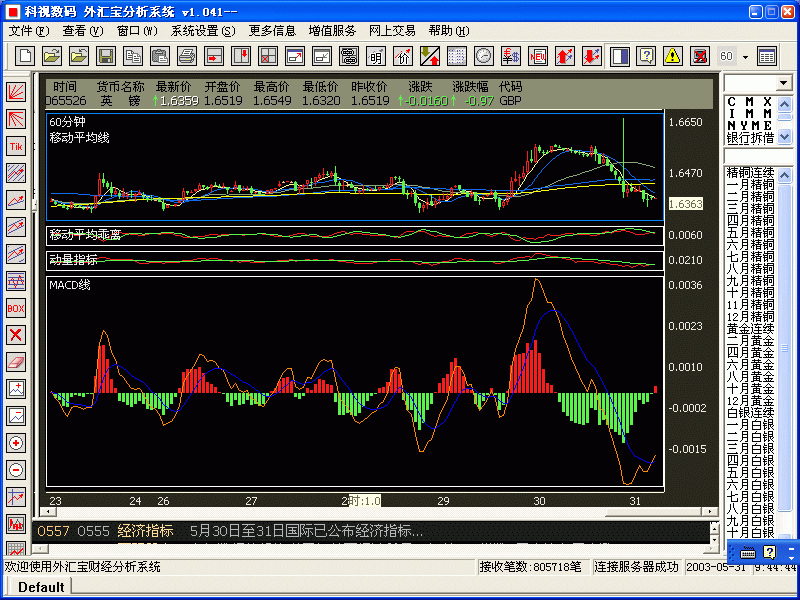800x600 pixels.
Task: Click the yen-dollar currency icon
Action: coord(511,56)
